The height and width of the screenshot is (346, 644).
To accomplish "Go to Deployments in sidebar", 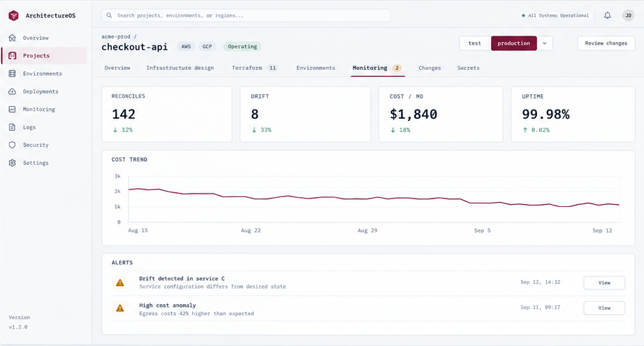I will coord(45,92).
